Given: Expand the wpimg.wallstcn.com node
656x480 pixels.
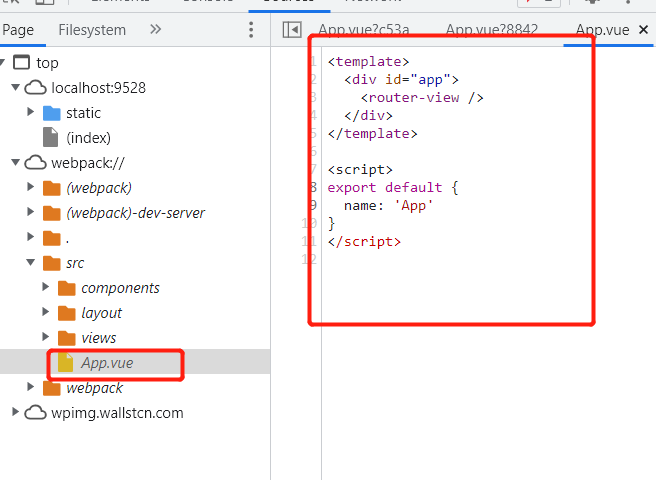Looking at the screenshot, I should pyautogui.click(x=15, y=412).
